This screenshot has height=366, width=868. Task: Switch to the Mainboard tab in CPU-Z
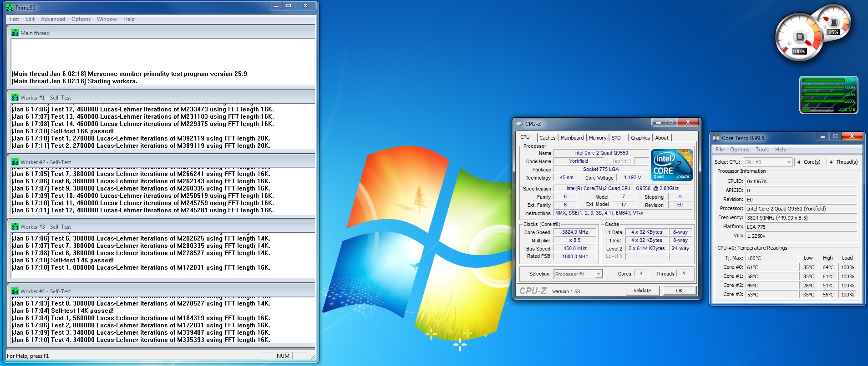(x=572, y=138)
